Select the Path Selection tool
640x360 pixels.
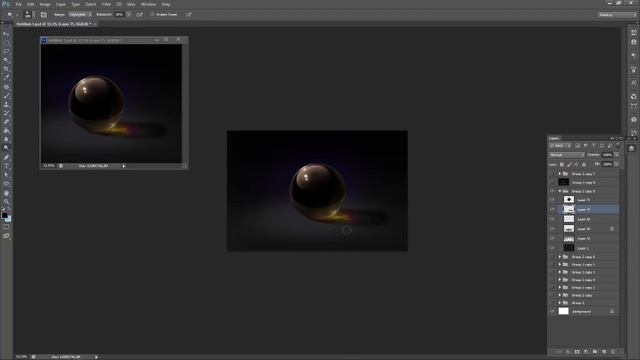click(6, 175)
